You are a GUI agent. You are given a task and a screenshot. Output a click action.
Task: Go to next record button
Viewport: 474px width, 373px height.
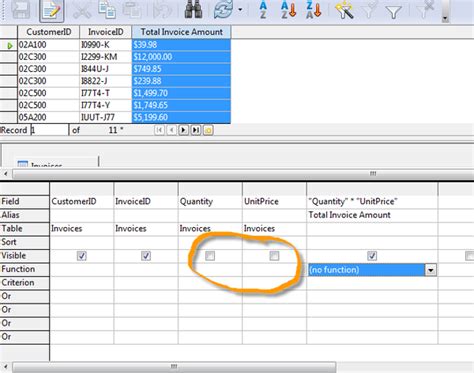click(x=183, y=130)
